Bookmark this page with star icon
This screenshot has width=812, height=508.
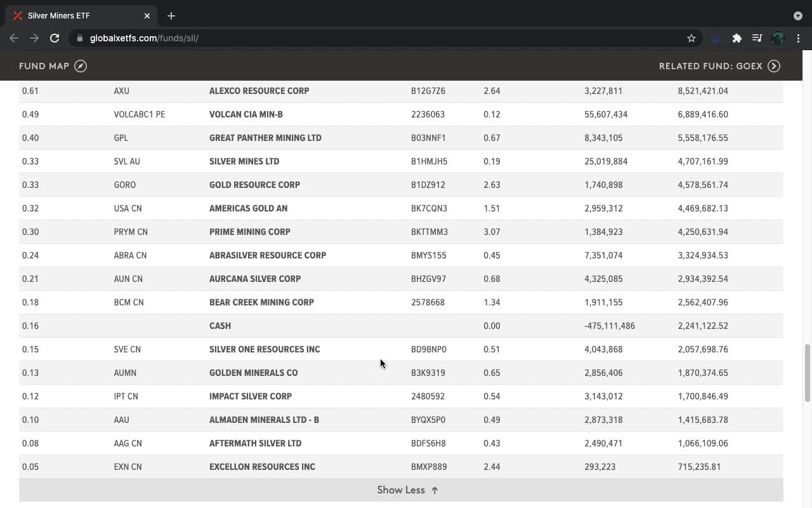pyautogui.click(x=691, y=38)
